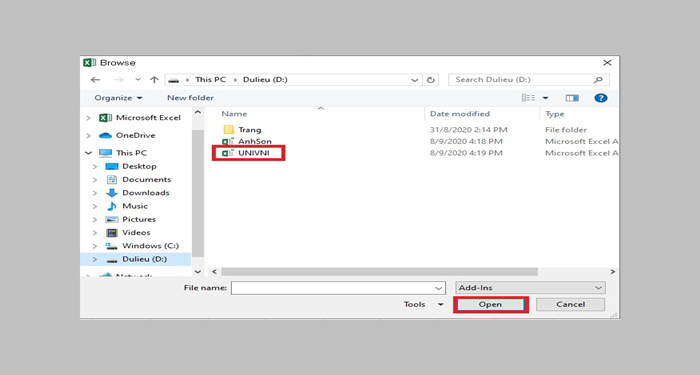Click the horizontal scrollbar of file list

pyautogui.click(x=379, y=272)
